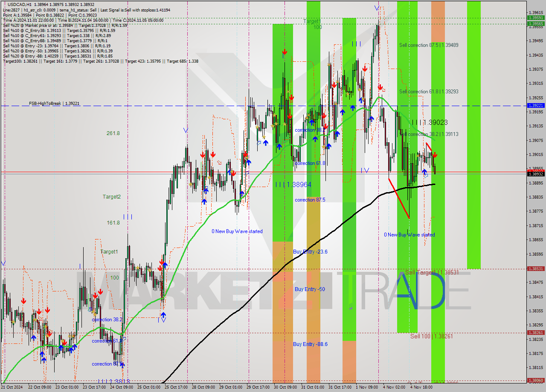Click the '261.8' Fibonacci level label
Image resolution: width=546 pixels, height=392 pixels.
click(x=113, y=133)
